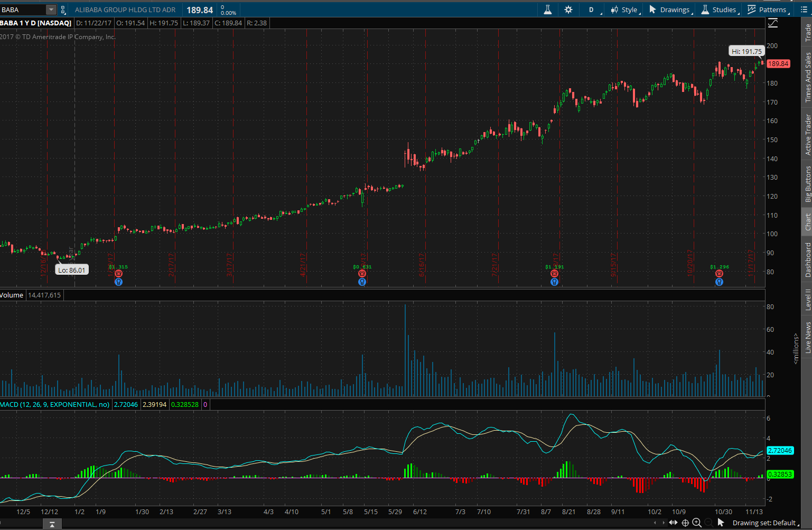Screen dimensions: 812x530
Task: Click the 9/15/17 expiration date marker
Action: tap(614, 265)
